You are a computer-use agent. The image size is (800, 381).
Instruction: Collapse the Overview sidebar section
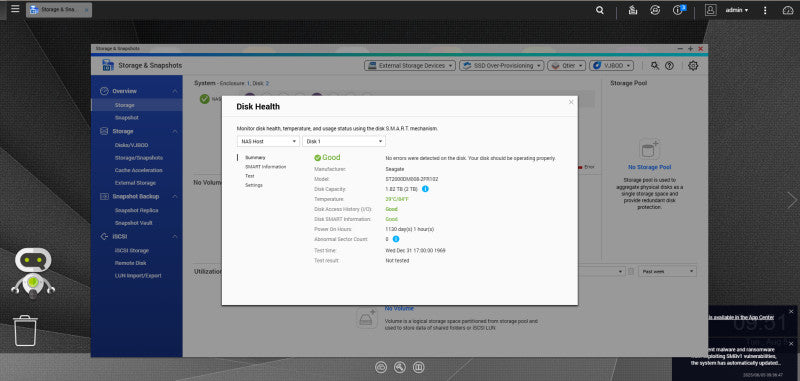[174, 91]
